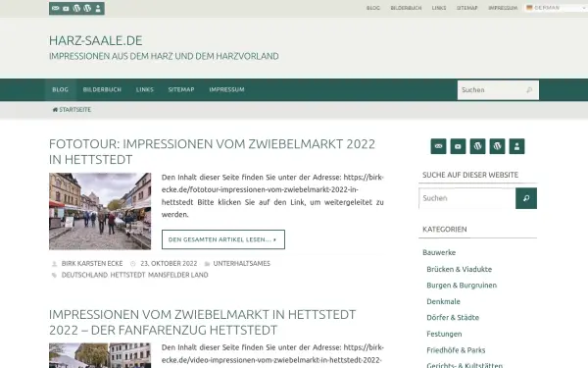The height and width of the screenshot is (368, 588).
Task: Click BILDERBUCH in the top header menu
Action: 406,8
